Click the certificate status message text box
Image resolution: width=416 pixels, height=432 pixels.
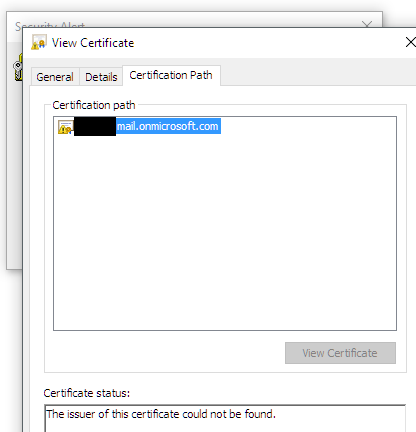[225, 418]
